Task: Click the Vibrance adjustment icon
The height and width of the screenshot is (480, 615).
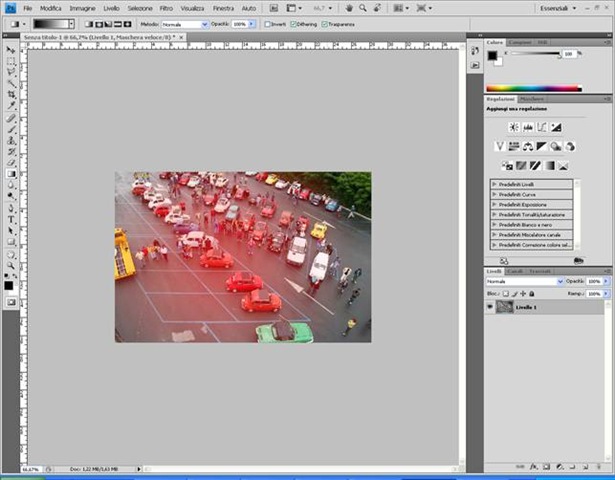Action: 500,146
